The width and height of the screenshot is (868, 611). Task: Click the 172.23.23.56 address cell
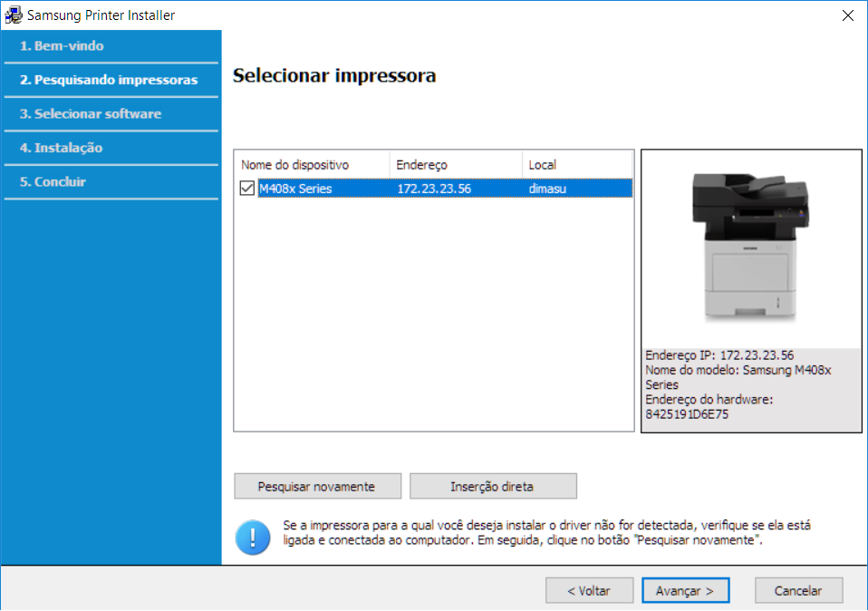pos(434,189)
